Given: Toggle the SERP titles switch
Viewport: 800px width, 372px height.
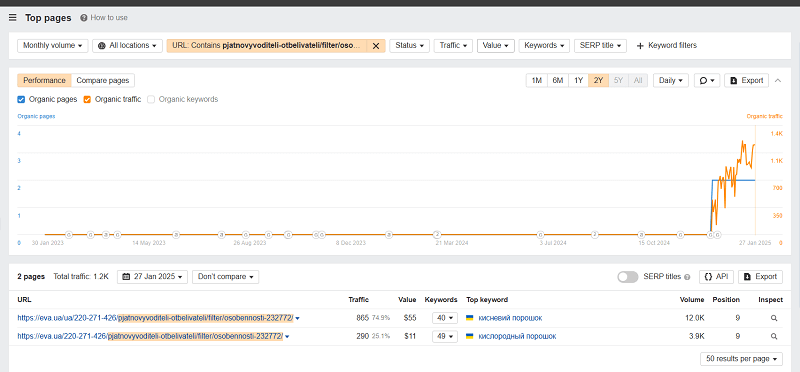Looking at the screenshot, I should [x=628, y=277].
